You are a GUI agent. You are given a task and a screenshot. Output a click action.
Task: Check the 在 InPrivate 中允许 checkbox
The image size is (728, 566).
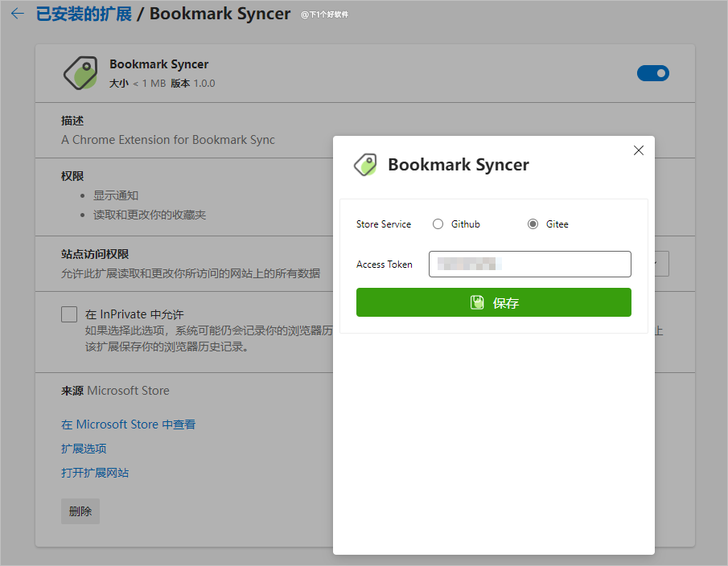(x=69, y=314)
